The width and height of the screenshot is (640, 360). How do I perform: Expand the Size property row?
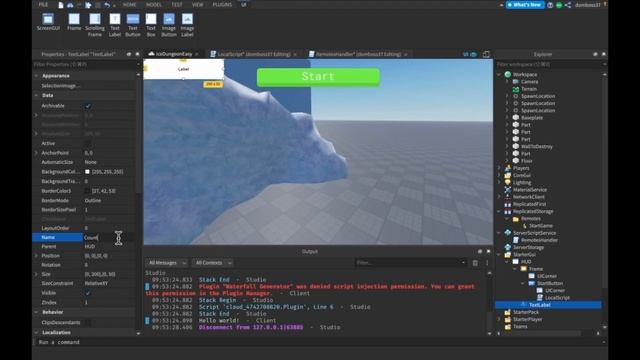pos(36,274)
